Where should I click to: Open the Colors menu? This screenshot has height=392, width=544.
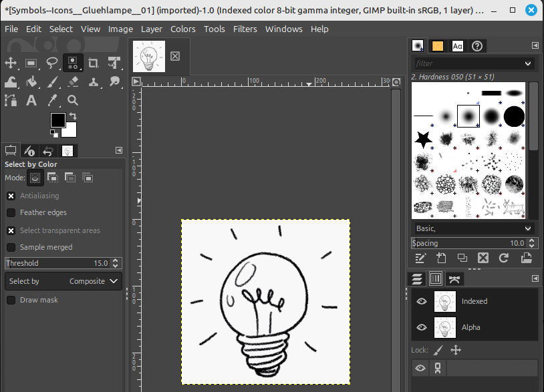point(182,29)
